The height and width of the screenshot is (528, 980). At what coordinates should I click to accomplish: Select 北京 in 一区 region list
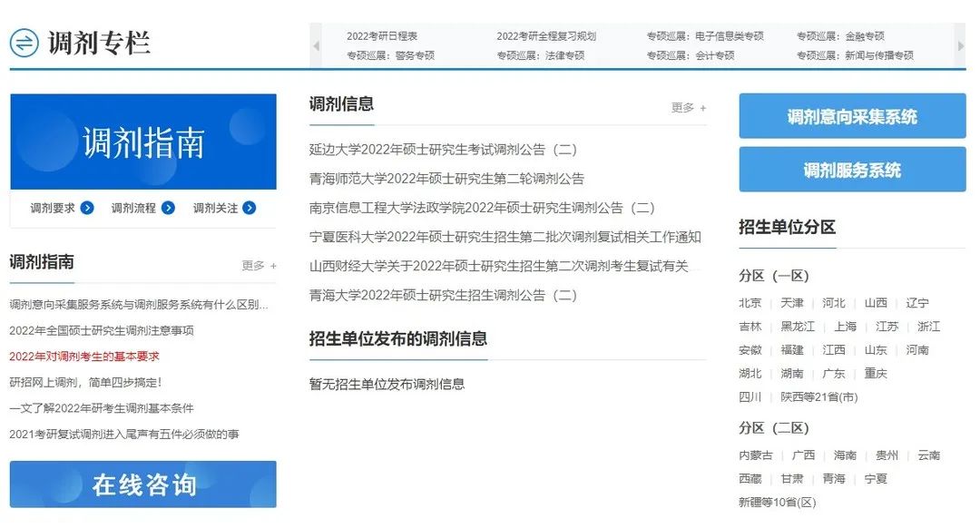pyautogui.click(x=750, y=303)
